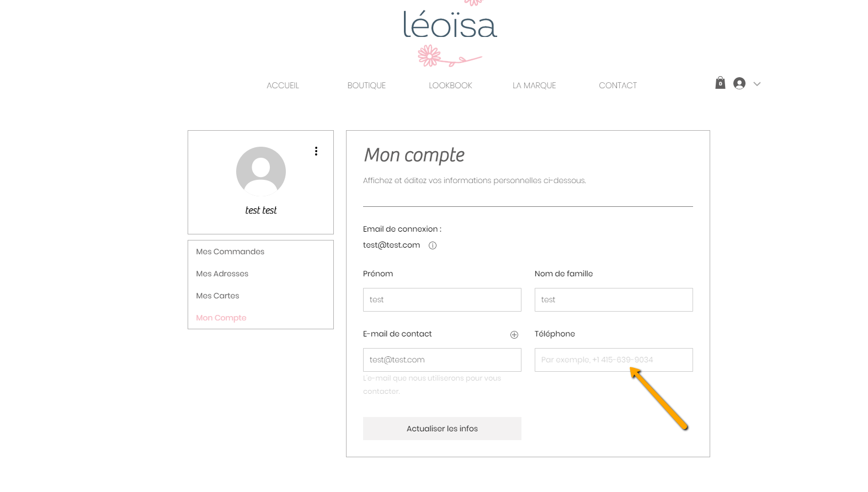Click the Mon Compte sidebar link

click(221, 318)
